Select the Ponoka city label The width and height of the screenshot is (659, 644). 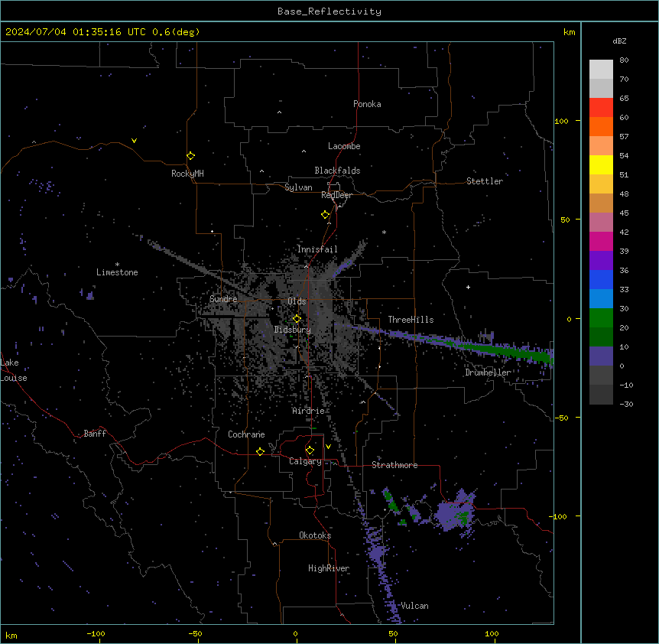pyautogui.click(x=367, y=104)
